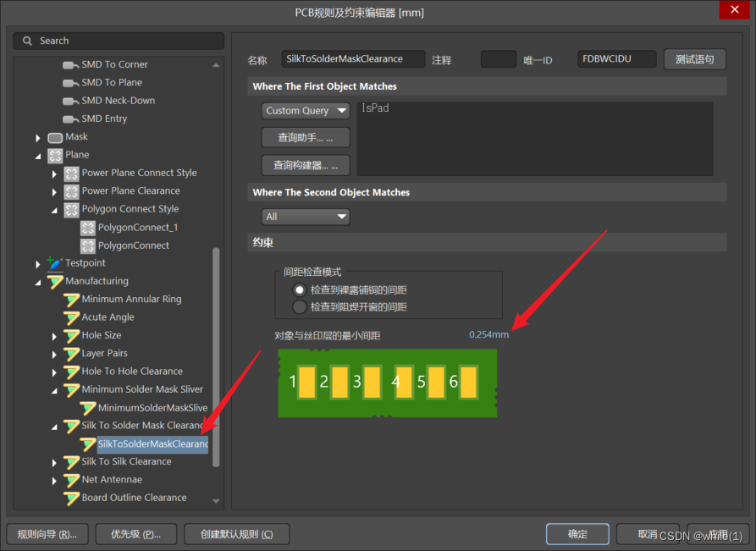Click the SMD To Corner rule icon
This screenshot has height=551, width=756.
[71, 64]
